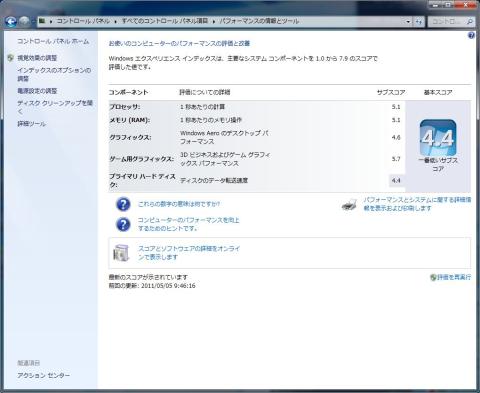This screenshot has height=393, width=480.
Task: Click the 5.7 gaming graphics subscore
Action: [396, 159]
